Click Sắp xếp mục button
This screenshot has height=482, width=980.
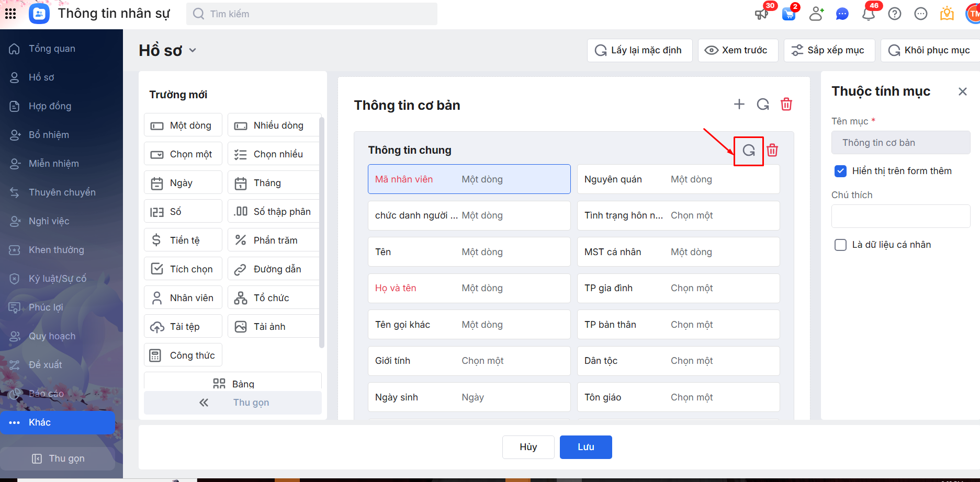coord(829,50)
